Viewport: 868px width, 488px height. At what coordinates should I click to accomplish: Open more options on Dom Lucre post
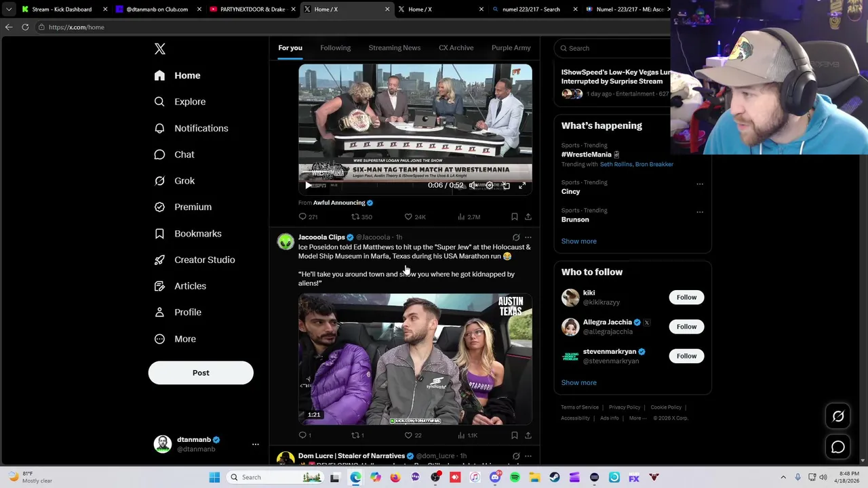click(x=528, y=456)
